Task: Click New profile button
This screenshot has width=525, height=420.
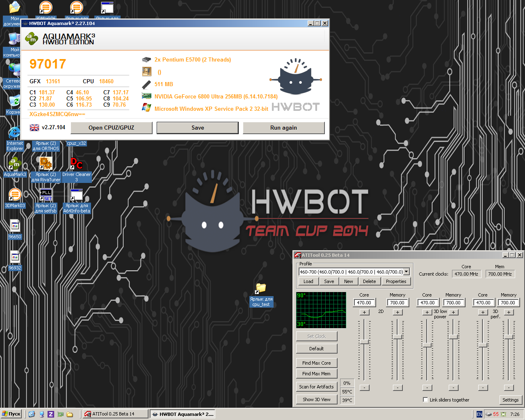Action: tap(349, 281)
